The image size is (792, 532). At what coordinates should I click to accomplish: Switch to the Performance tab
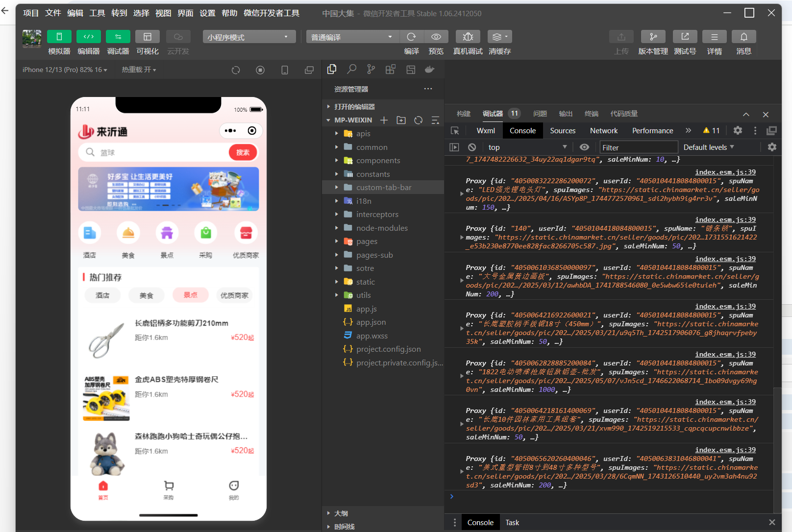[653, 131]
